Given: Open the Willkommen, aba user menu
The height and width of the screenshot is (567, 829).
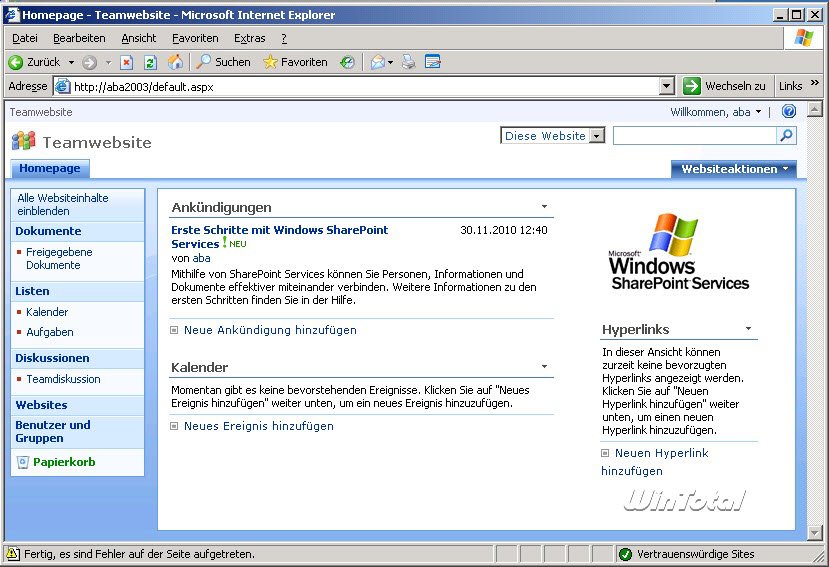Looking at the screenshot, I should coord(716,112).
